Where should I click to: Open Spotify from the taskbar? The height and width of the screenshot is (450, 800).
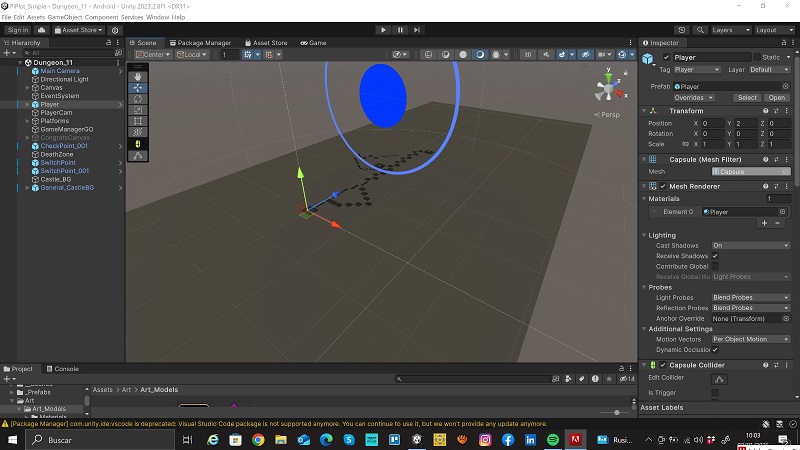[x=553, y=439]
